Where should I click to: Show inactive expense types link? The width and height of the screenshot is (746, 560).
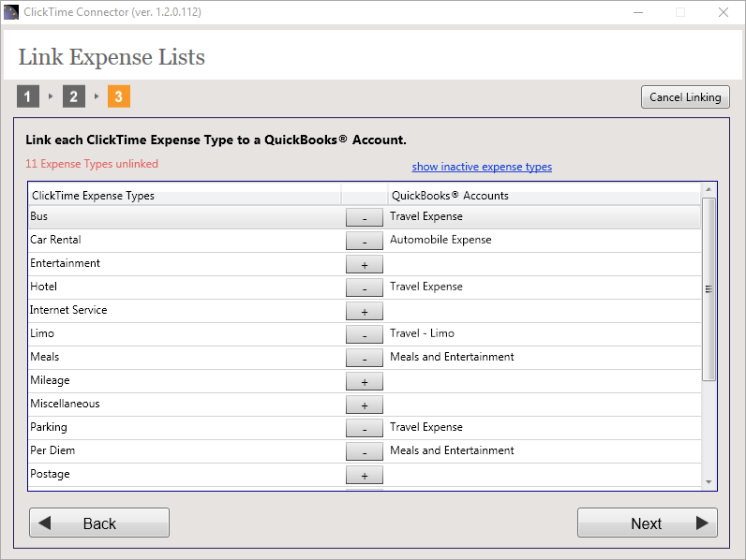tap(482, 167)
